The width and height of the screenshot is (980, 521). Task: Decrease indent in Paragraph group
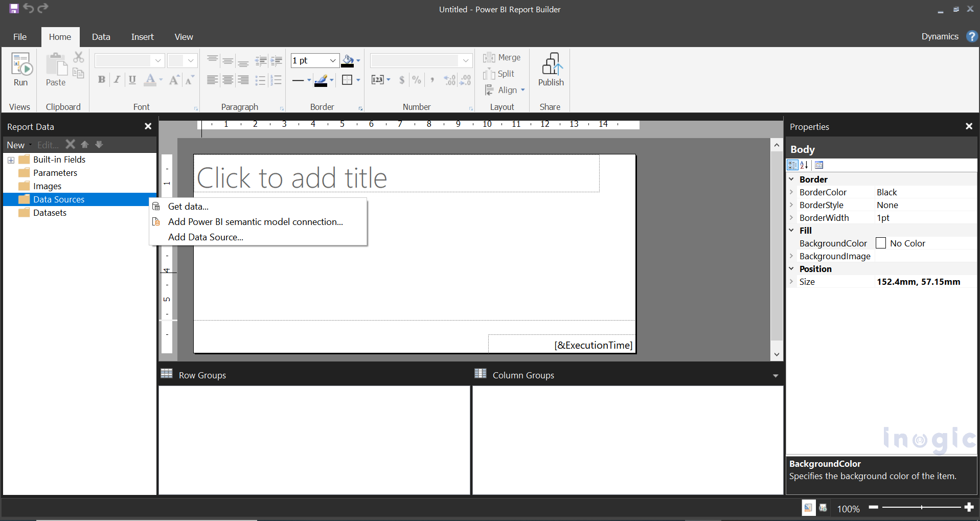pyautogui.click(x=261, y=61)
